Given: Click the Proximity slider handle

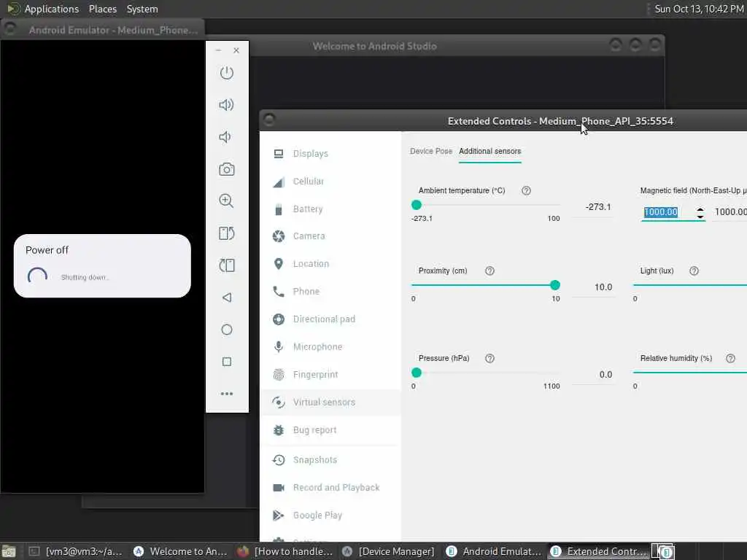Looking at the screenshot, I should click(554, 285).
